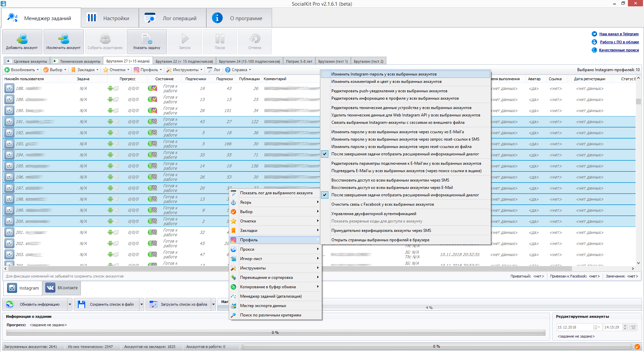Open Работа с ПО в облаке link
The width and height of the screenshot is (644, 352).
(619, 42)
